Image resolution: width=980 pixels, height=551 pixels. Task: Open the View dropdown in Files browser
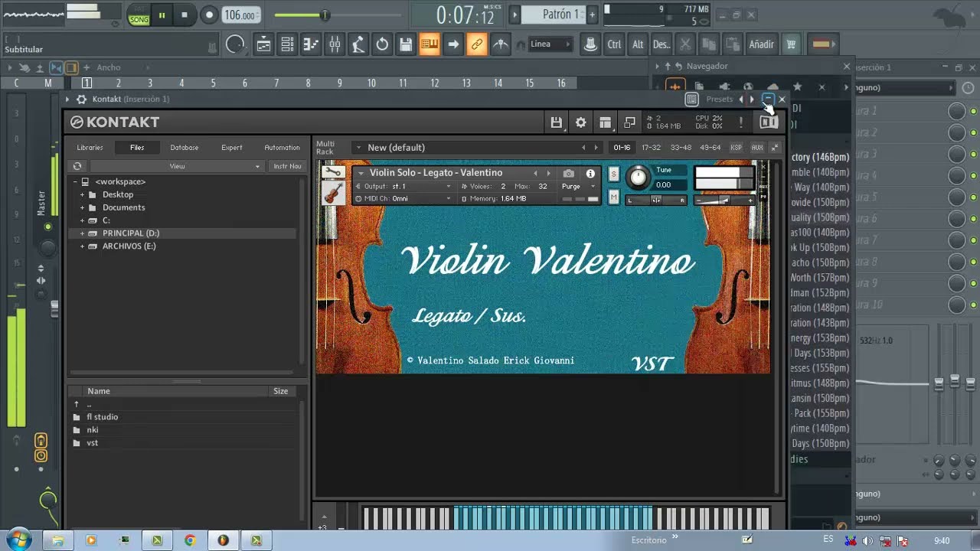177,166
